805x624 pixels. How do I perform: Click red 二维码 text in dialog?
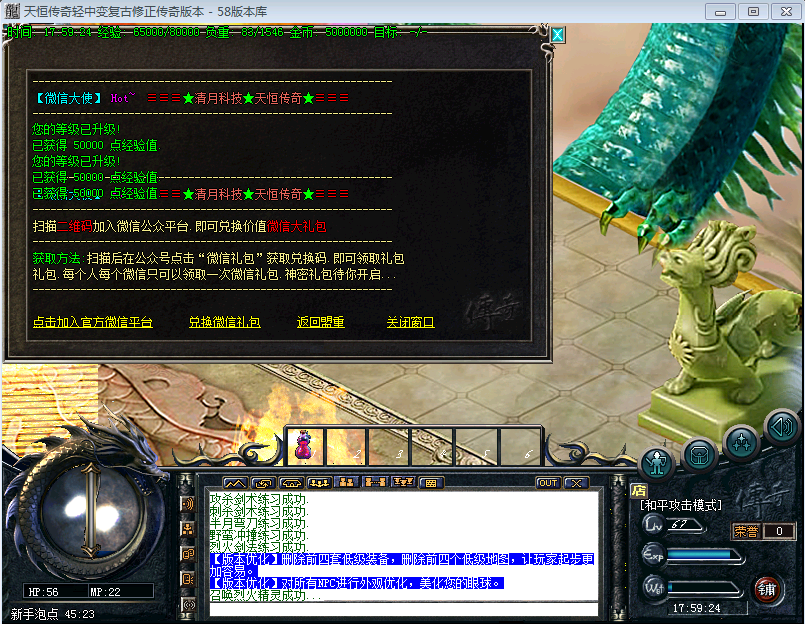(74, 226)
